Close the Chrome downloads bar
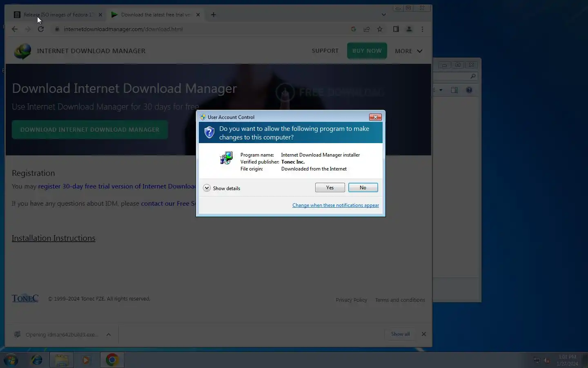The height and width of the screenshot is (368, 588). (424, 334)
